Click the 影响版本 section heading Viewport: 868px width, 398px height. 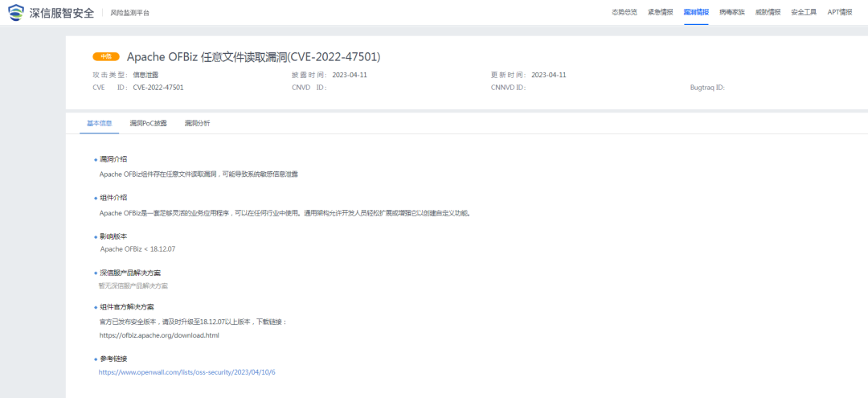click(113, 236)
